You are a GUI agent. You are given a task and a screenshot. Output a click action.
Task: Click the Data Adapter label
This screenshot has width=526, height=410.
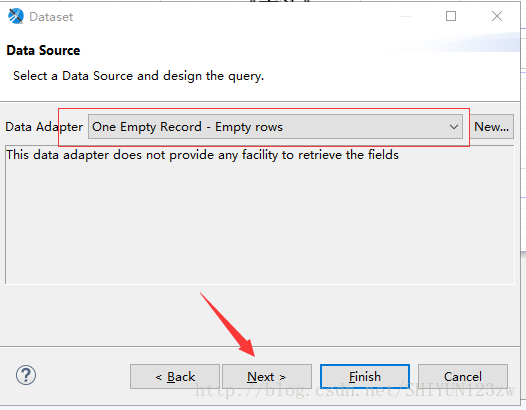tap(44, 127)
